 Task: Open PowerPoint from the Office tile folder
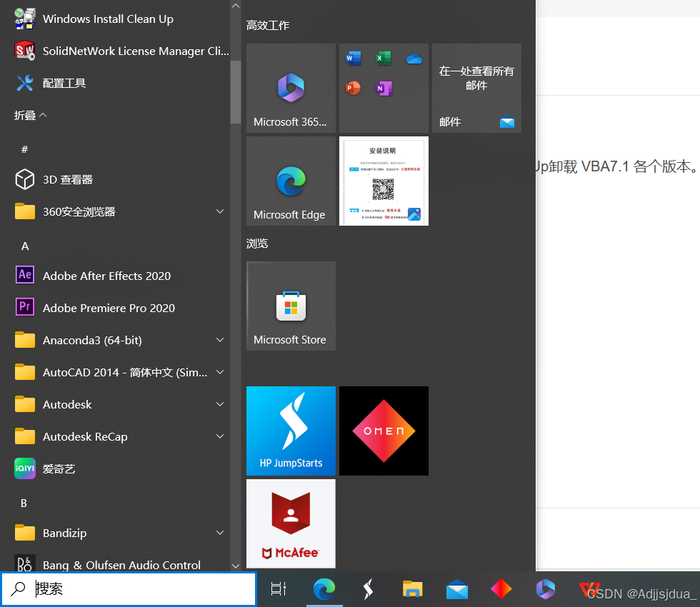pos(353,88)
